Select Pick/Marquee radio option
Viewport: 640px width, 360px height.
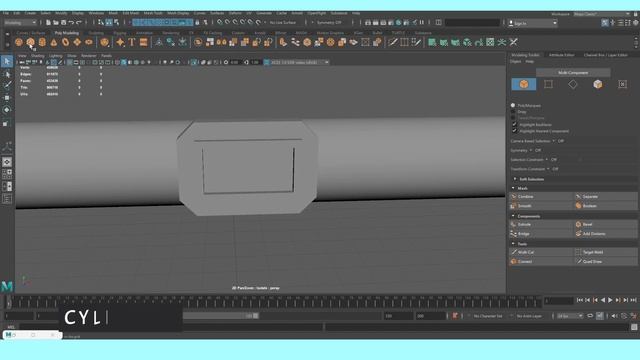(513, 105)
